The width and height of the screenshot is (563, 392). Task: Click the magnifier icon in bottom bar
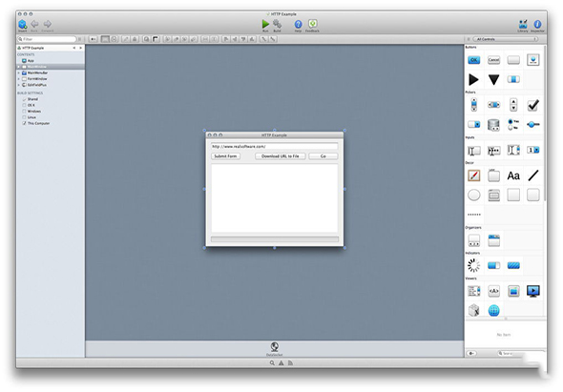[272, 363]
